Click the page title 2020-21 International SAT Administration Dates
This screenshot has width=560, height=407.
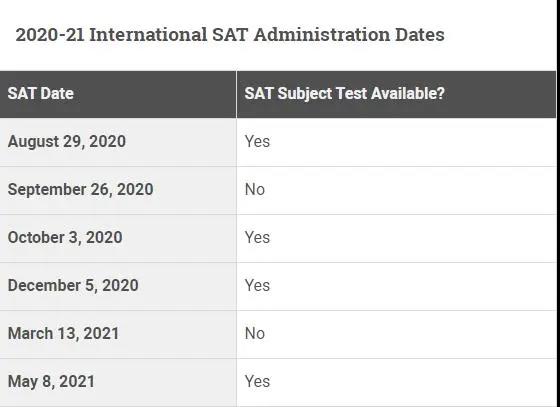coord(230,35)
